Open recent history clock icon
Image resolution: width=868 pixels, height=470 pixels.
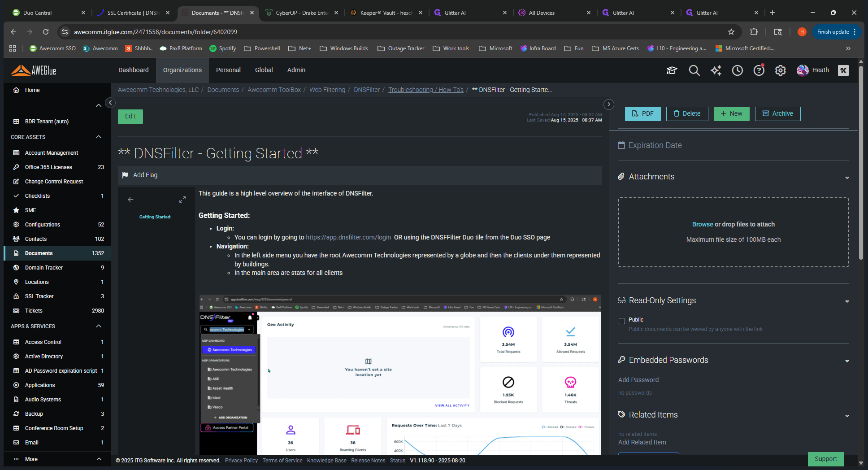pyautogui.click(x=738, y=70)
